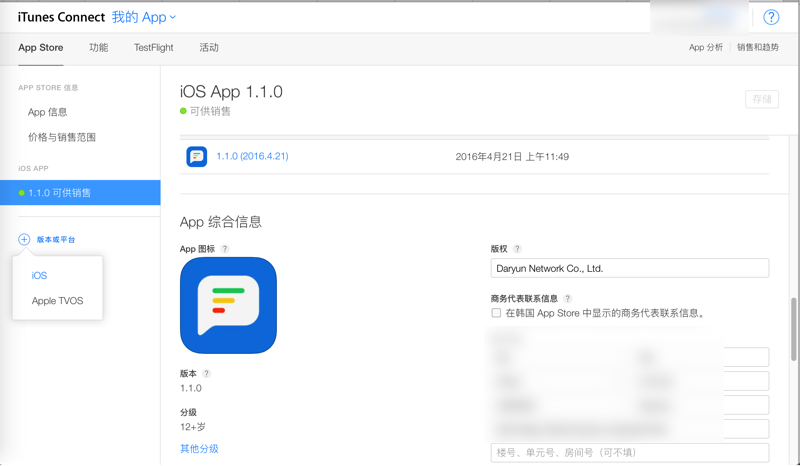This screenshot has height=466, width=800.
Task: Expand the 我的 App dropdown
Action: pyautogui.click(x=144, y=17)
